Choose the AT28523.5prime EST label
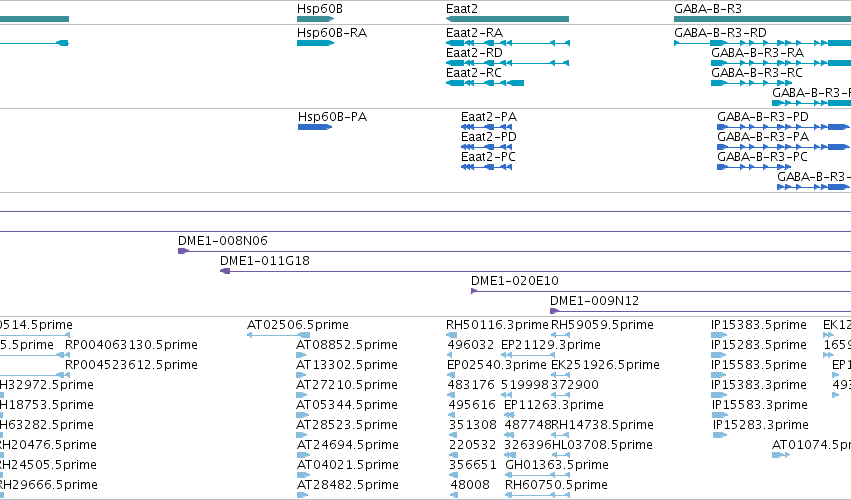The image size is (851, 500). [347, 426]
